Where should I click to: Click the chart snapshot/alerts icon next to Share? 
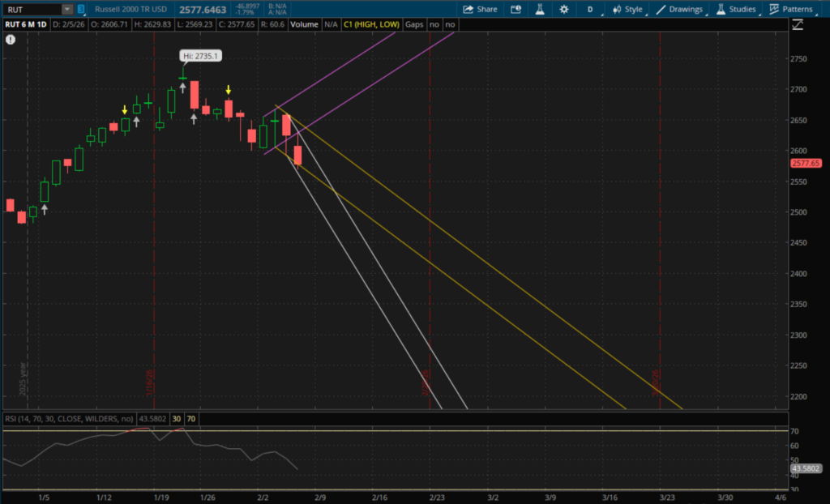pyautogui.click(x=516, y=10)
